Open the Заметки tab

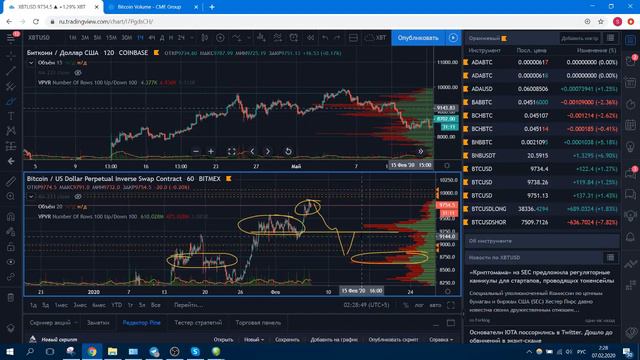click(x=98, y=322)
